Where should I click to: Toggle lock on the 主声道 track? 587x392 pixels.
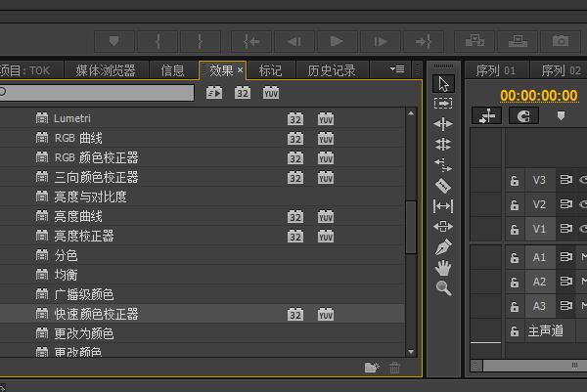[515, 331]
